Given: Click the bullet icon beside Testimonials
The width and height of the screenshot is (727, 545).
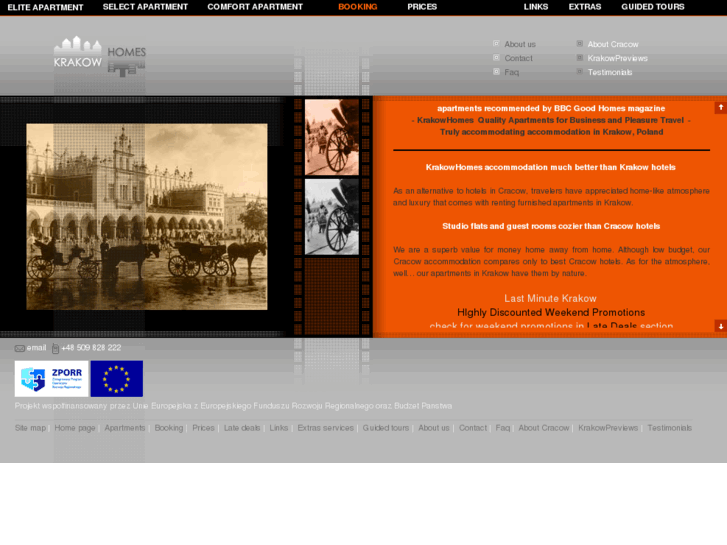Looking at the screenshot, I should pyautogui.click(x=580, y=71).
